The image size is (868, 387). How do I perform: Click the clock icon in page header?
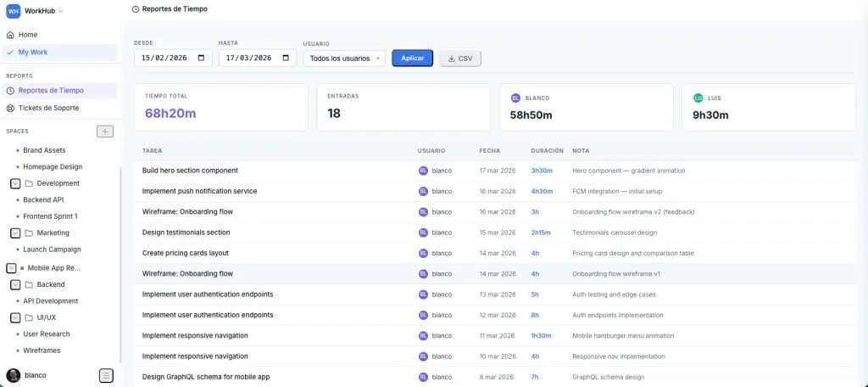coord(136,9)
